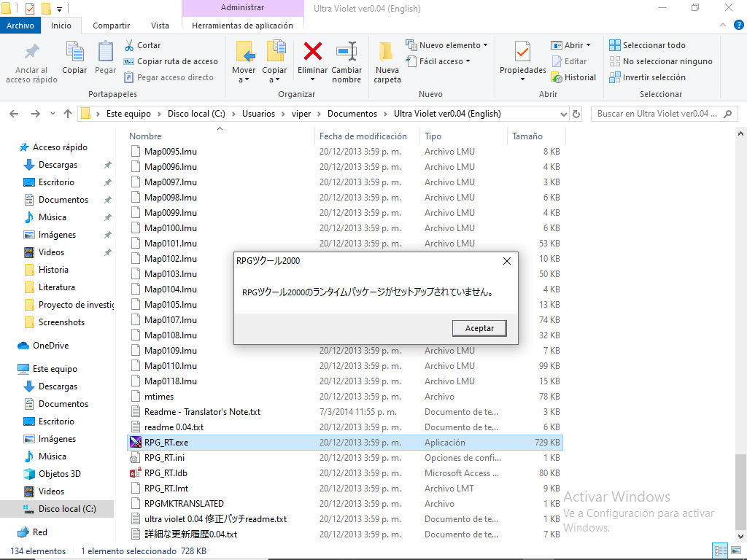This screenshot has width=747, height=560.
Task: Click the red Eliminar X icon
Action: (312, 51)
